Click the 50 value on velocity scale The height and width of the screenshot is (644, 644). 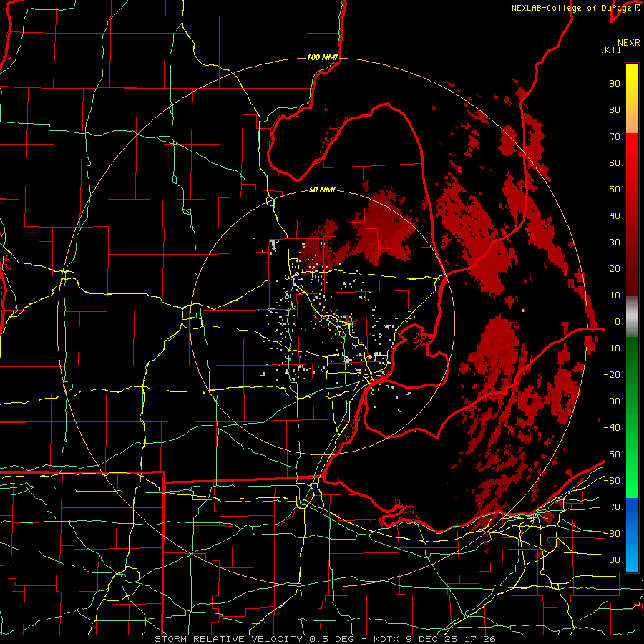tap(615, 190)
